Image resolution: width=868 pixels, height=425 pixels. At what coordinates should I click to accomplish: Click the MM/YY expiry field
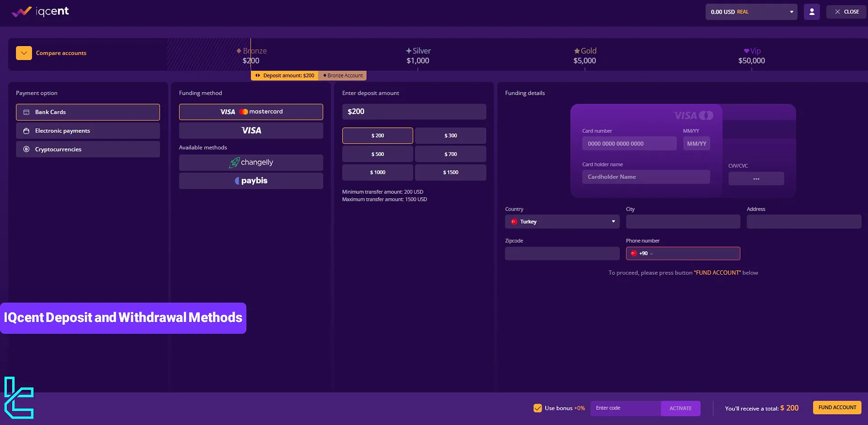pos(697,144)
